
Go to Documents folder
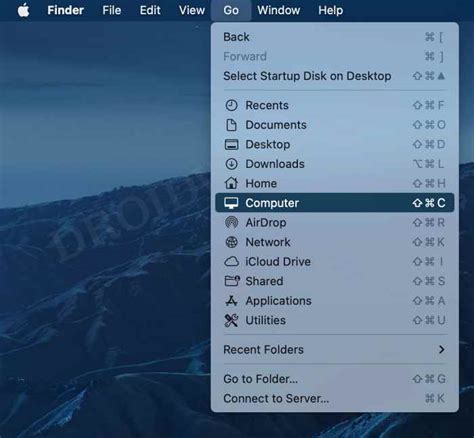click(335, 125)
